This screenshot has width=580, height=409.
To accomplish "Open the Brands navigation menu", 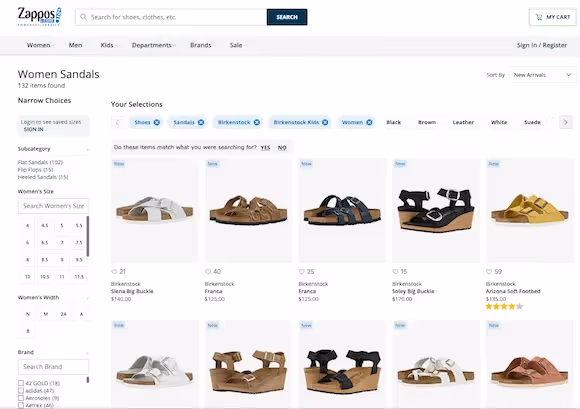I will coord(202,45).
